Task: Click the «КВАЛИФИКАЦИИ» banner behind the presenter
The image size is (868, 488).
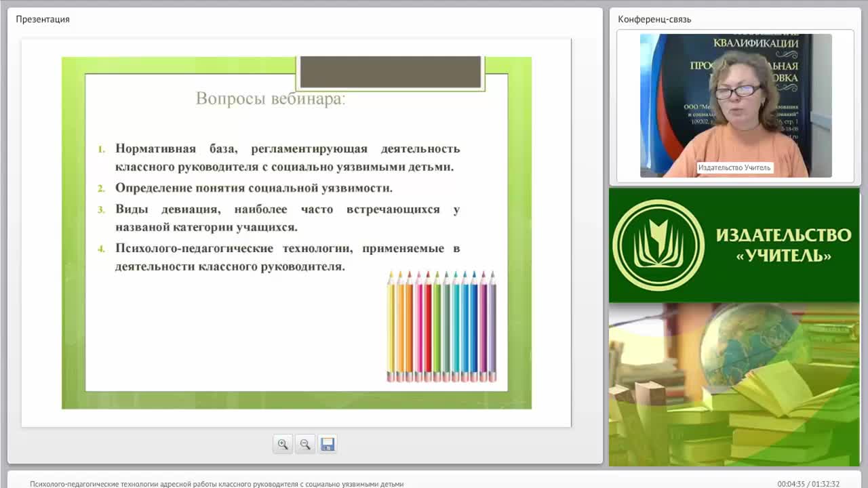Action: click(756, 43)
